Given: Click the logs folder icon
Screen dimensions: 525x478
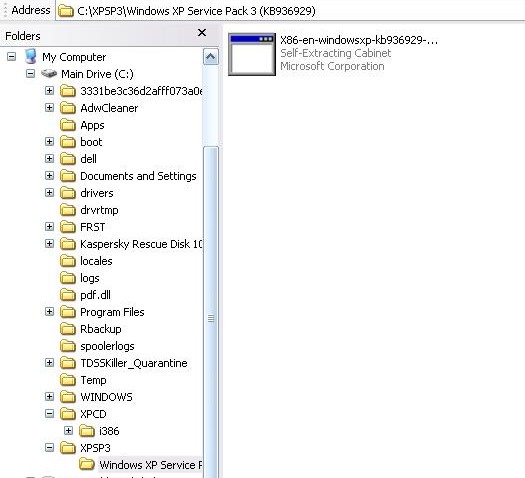Looking at the screenshot, I should (x=68, y=278).
